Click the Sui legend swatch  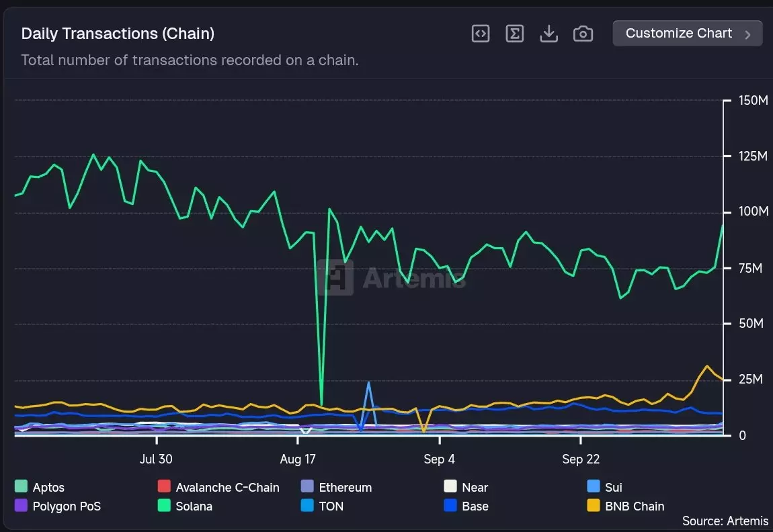594,486
